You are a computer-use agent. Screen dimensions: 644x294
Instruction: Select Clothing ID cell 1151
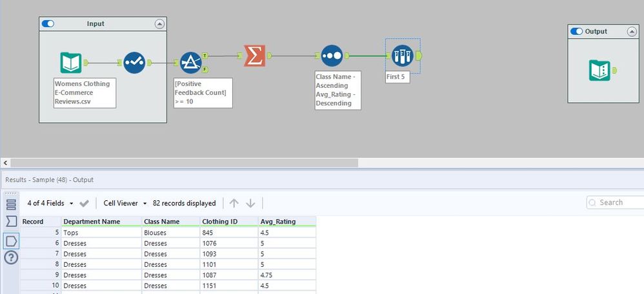tap(229, 286)
